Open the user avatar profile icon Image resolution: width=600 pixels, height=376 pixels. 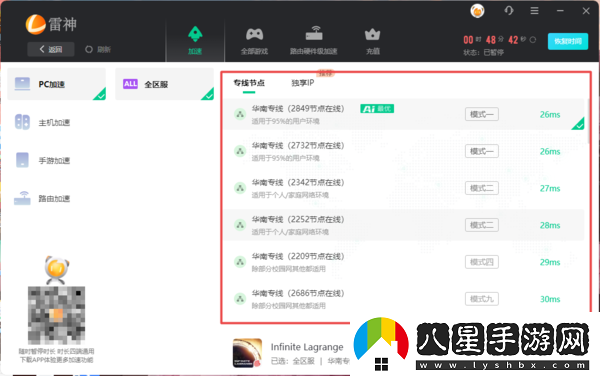[477, 11]
